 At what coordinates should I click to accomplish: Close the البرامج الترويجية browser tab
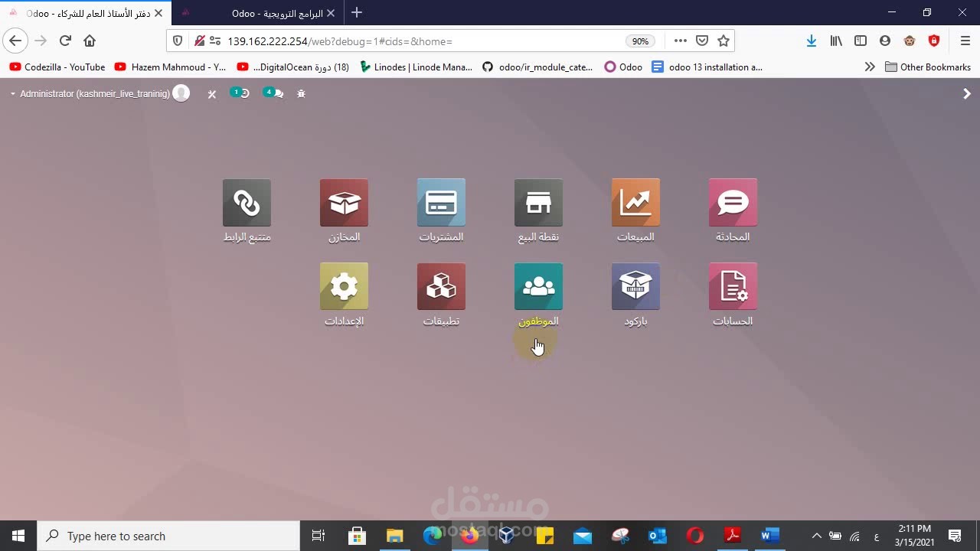tap(331, 13)
